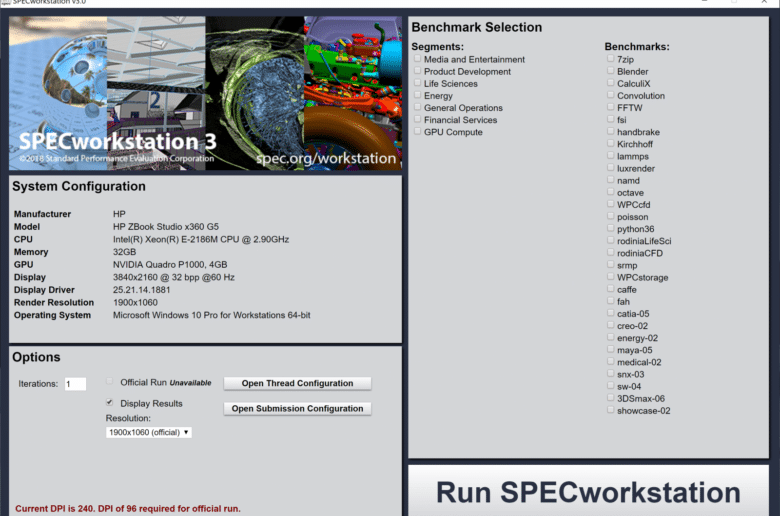The image size is (780, 516).
Task: Click the Operating System value text
Action: click(211, 315)
